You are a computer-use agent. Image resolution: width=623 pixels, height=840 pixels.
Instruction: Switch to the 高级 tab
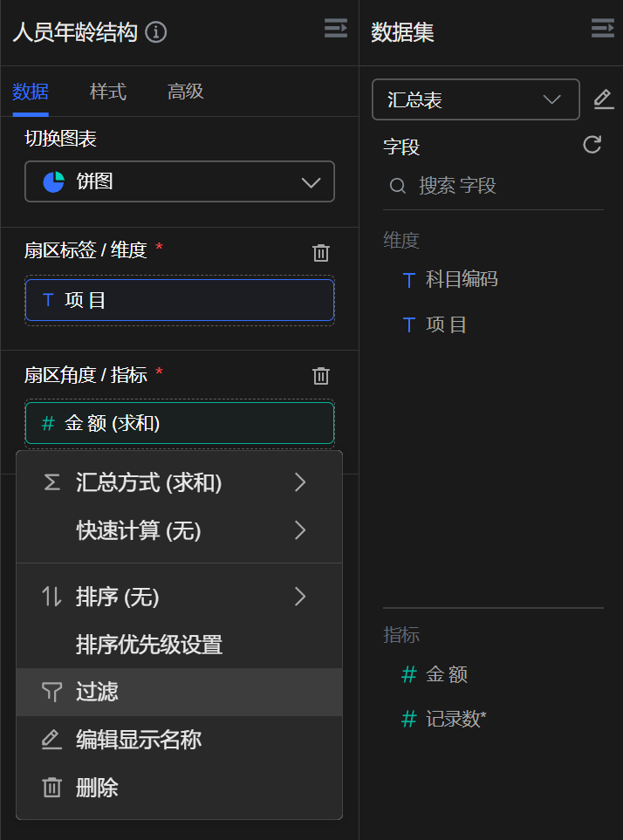[186, 92]
